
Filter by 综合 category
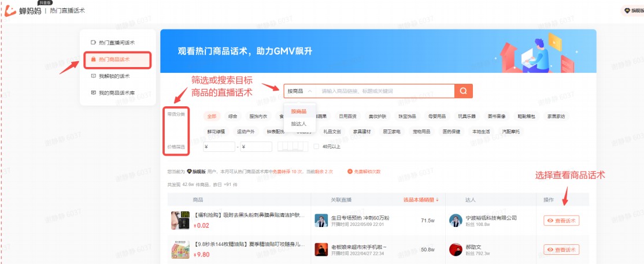click(x=232, y=116)
